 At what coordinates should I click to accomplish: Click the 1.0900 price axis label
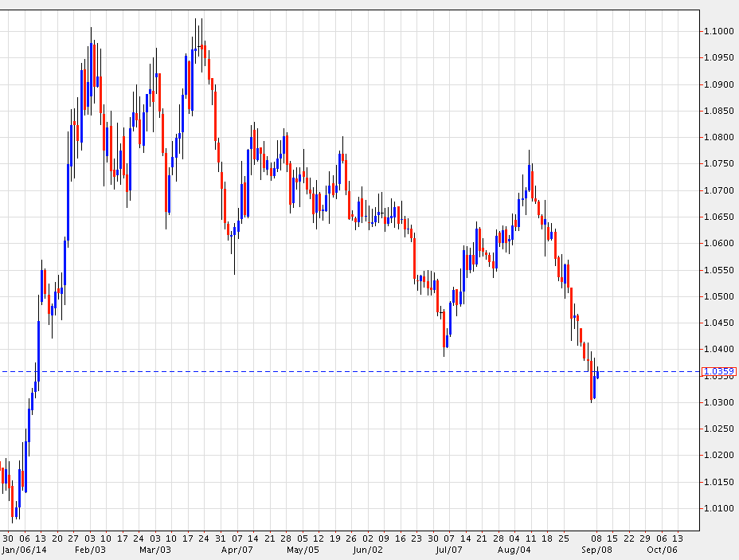point(719,84)
